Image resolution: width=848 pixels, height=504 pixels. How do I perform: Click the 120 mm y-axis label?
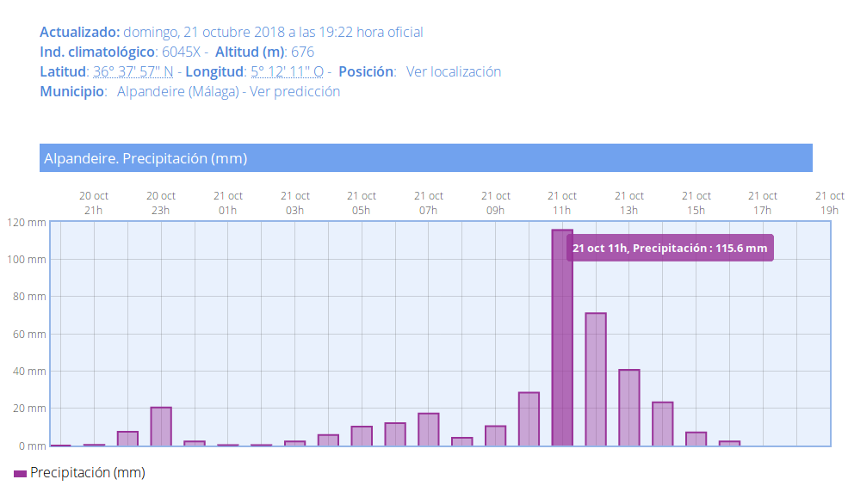(25, 222)
